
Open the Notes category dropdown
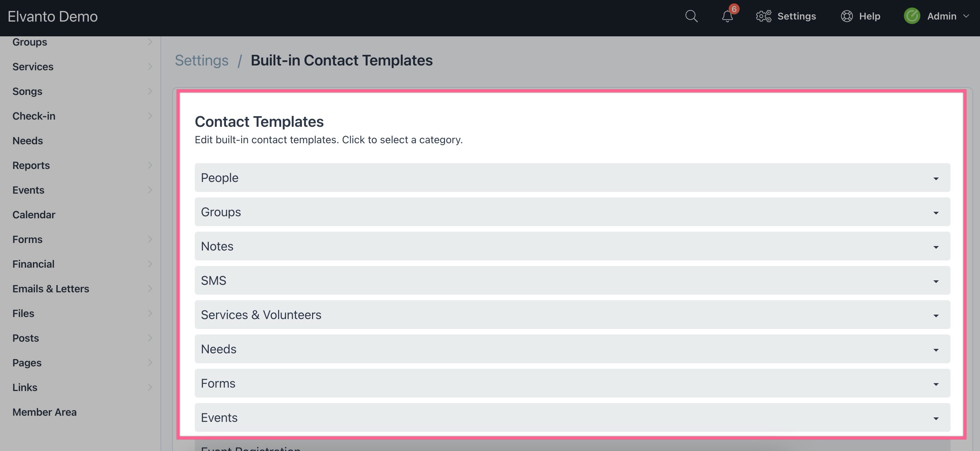pos(571,246)
